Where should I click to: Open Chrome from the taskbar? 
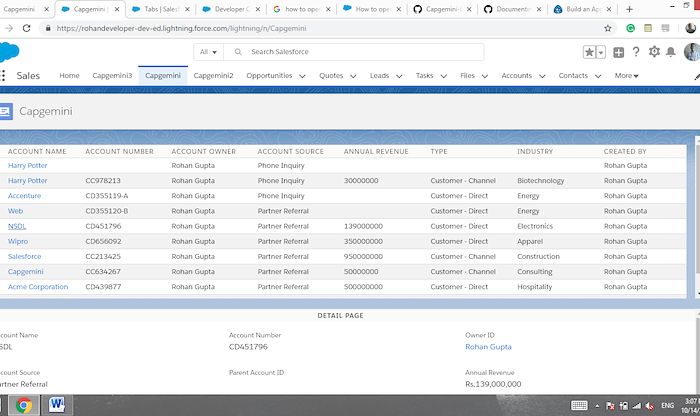click(x=24, y=405)
